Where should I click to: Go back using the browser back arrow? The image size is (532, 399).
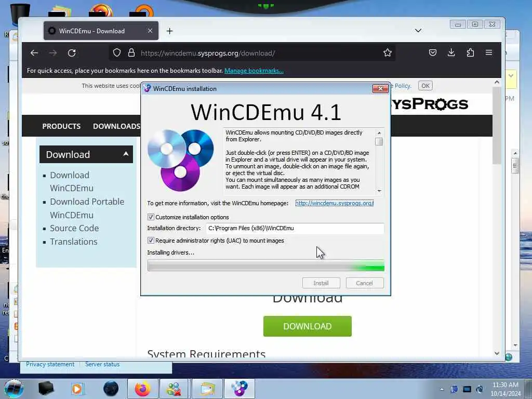[x=34, y=53]
